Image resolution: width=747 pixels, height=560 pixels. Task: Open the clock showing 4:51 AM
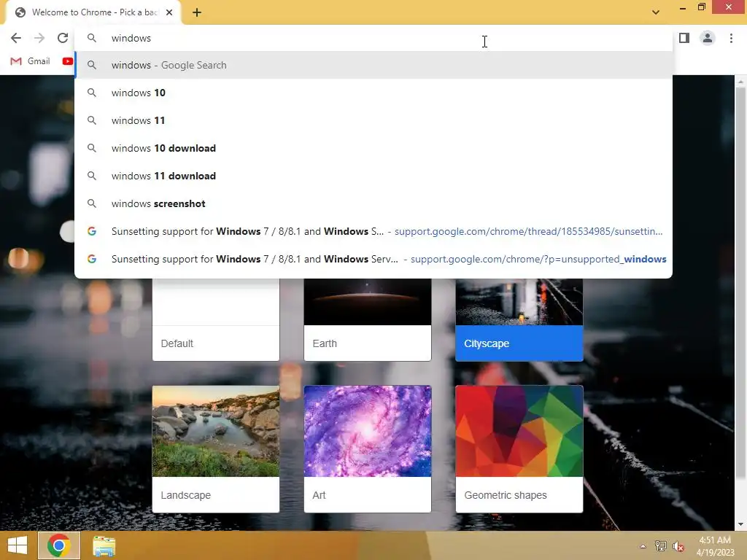[x=715, y=546]
